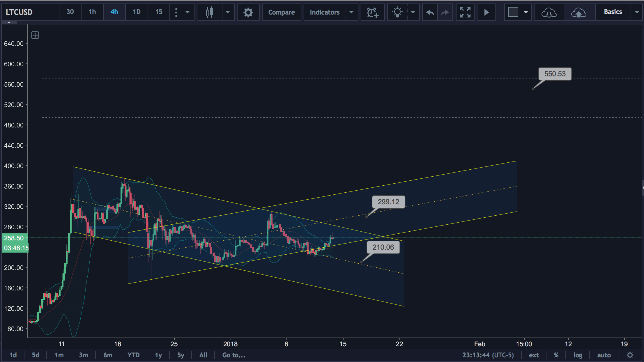Select the 550.53 price callout
The height and width of the screenshot is (362, 644).
[x=555, y=74]
